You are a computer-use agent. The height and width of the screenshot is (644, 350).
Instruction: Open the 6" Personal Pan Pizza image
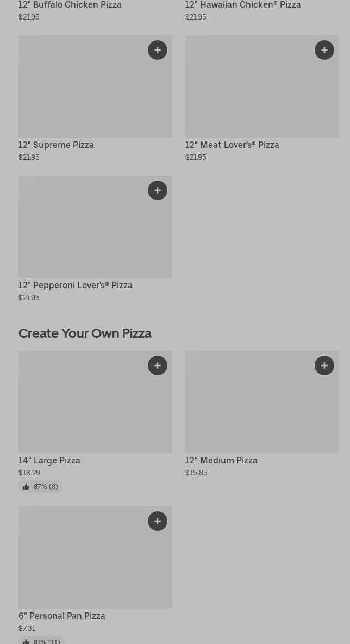pyautogui.click(x=95, y=558)
